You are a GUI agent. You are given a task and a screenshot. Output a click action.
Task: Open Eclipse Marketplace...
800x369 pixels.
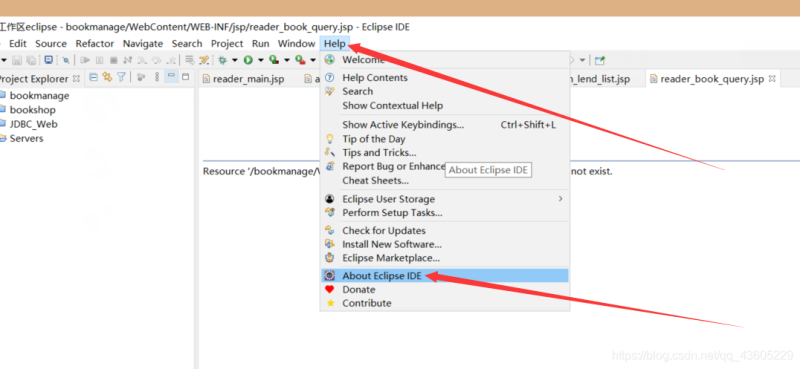(x=444, y=258)
